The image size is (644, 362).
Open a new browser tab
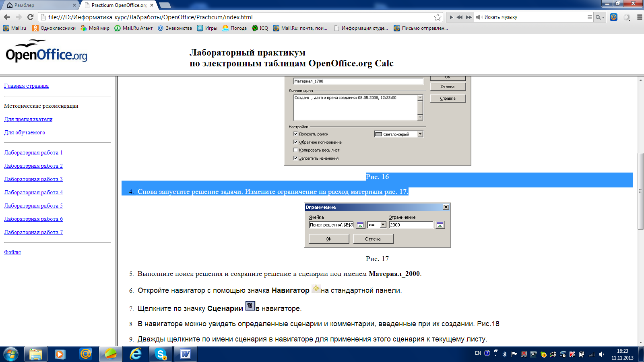(165, 5)
